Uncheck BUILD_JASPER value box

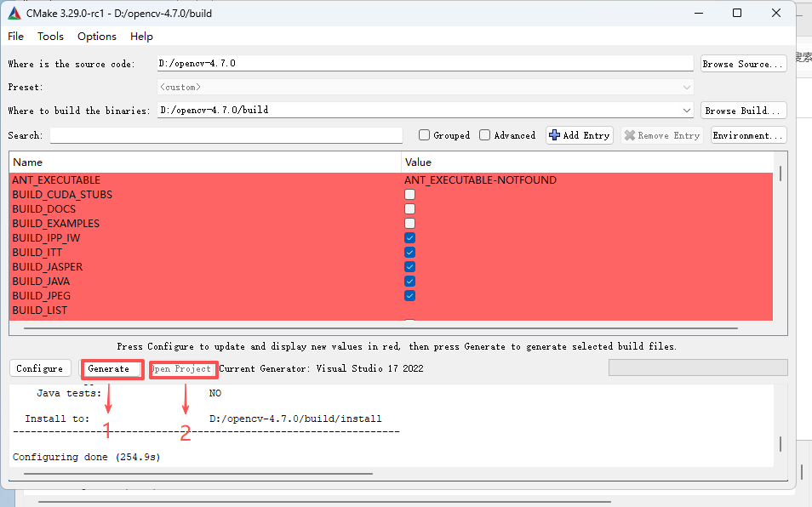click(x=409, y=267)
